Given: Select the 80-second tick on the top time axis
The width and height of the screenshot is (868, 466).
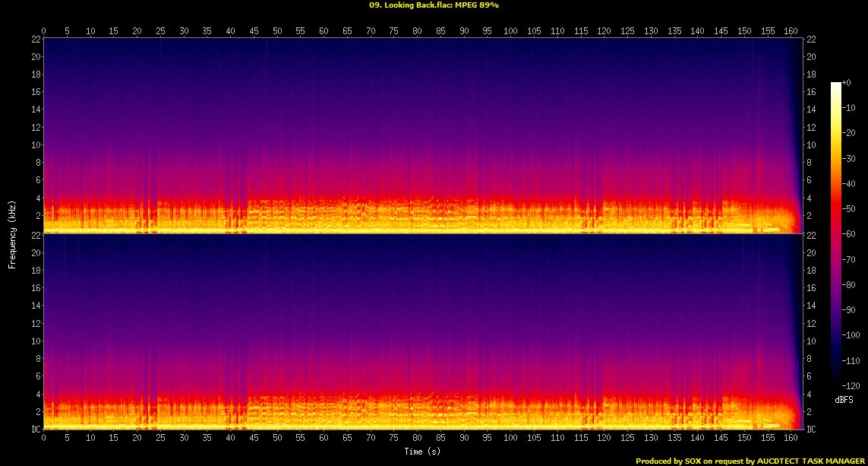Looking at the screenshot, I should pyautogui.click(x=417, y=30).
